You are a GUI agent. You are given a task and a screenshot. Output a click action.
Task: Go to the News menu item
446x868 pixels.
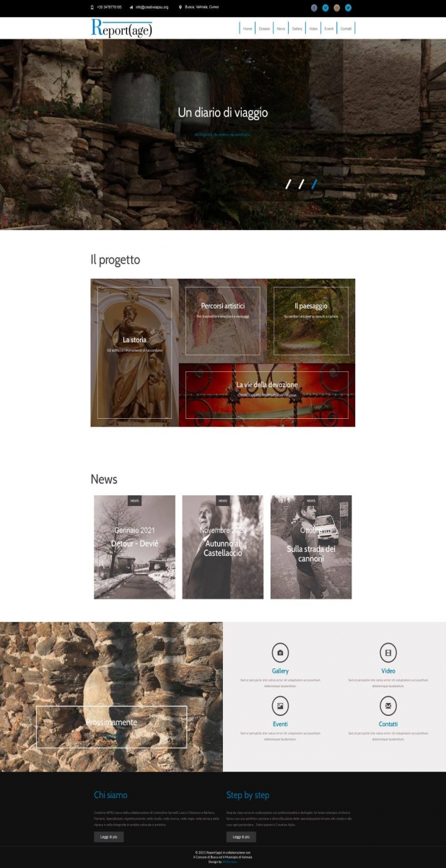pos(281,28)
